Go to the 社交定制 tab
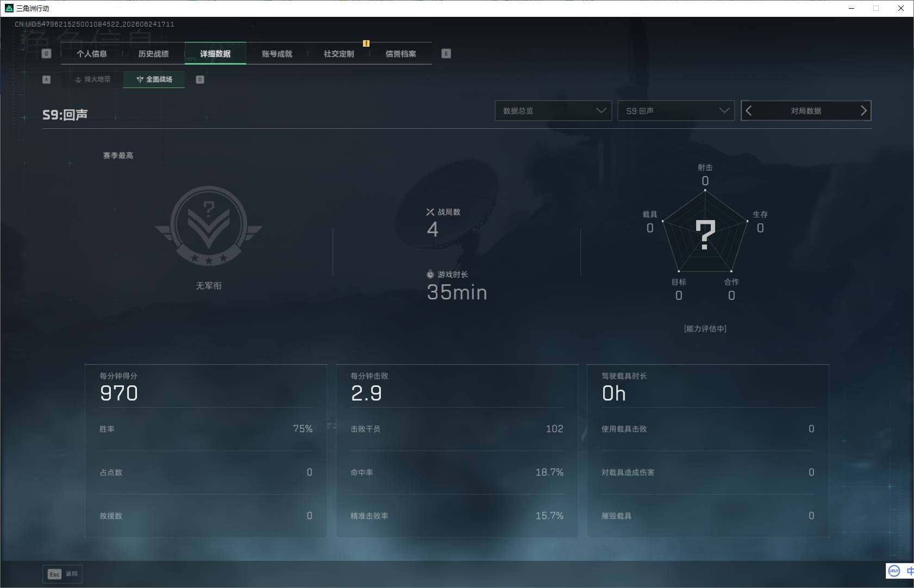This screenshot has height=588, width=914. (x=339, y=54)
